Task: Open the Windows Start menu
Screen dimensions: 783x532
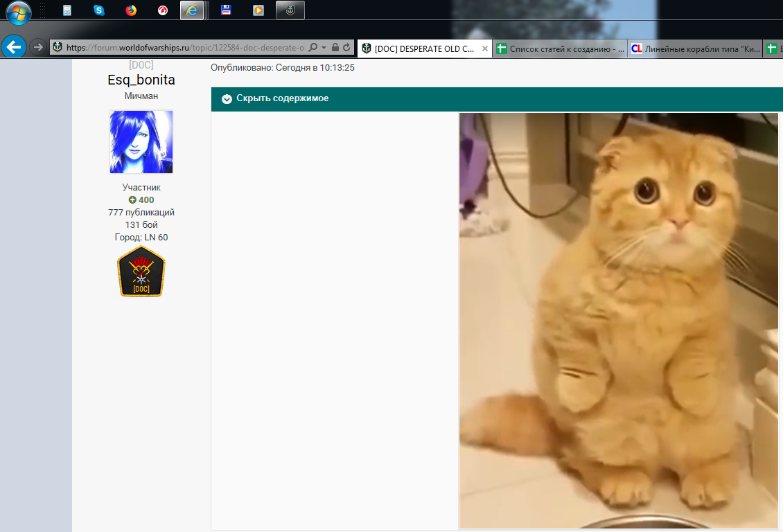Action: click(19, 11)
